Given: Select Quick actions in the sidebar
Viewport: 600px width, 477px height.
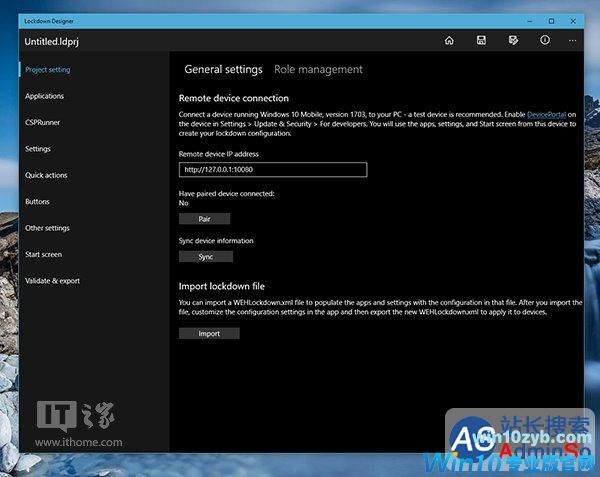Looking at the screenshot, I should coord(46,175).
